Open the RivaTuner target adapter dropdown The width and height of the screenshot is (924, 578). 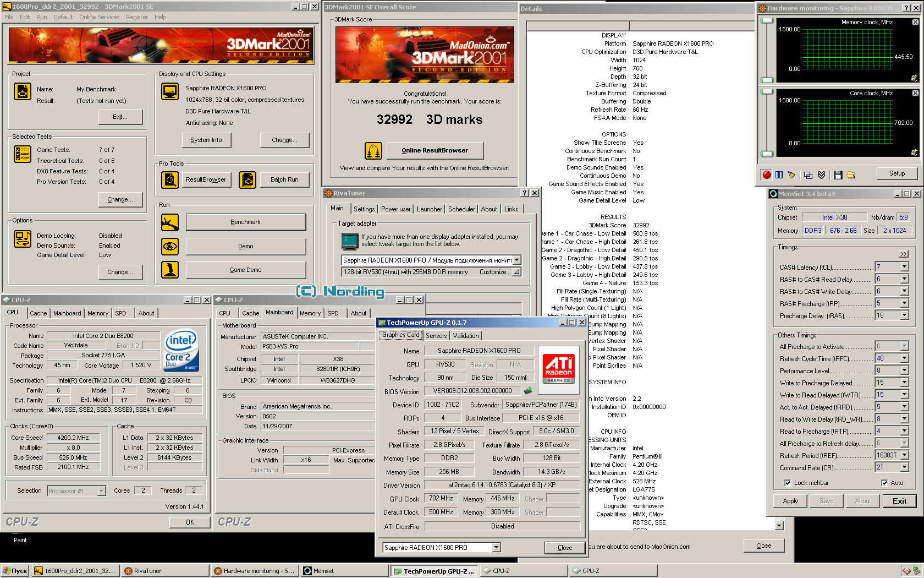tap(516, 260)
